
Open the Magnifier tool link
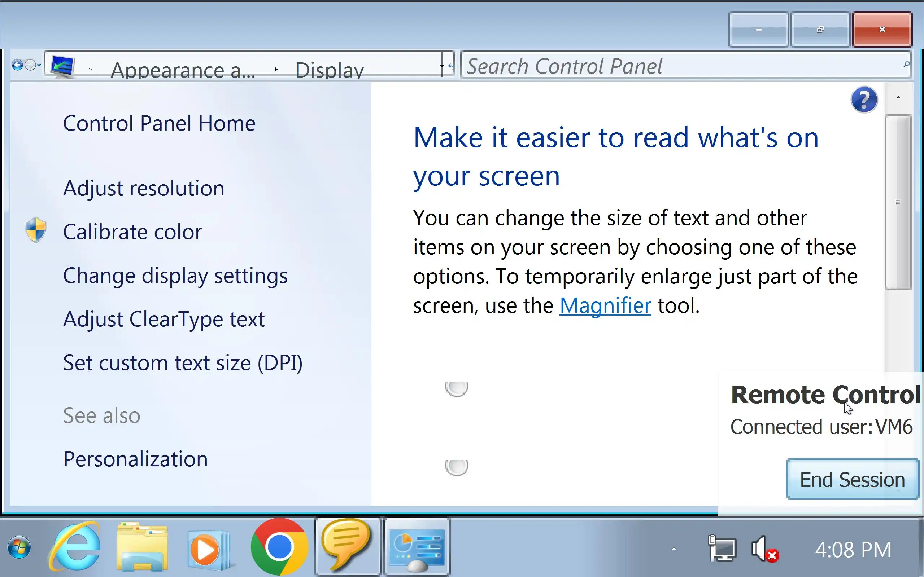tap(605, 306)
